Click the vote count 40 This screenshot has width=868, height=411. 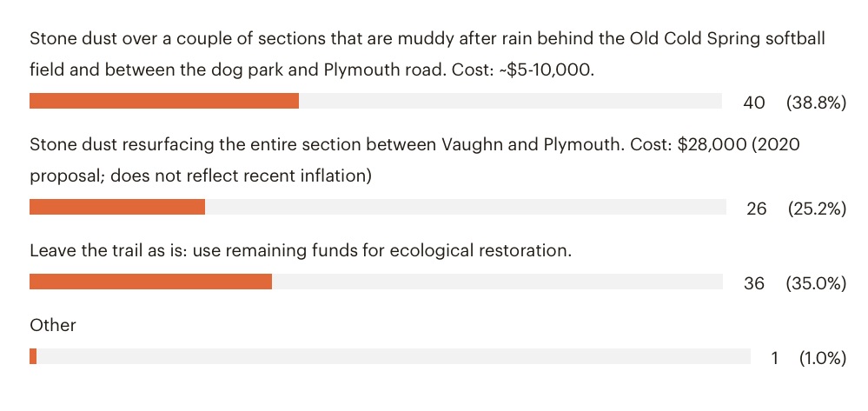coord(753,103)
